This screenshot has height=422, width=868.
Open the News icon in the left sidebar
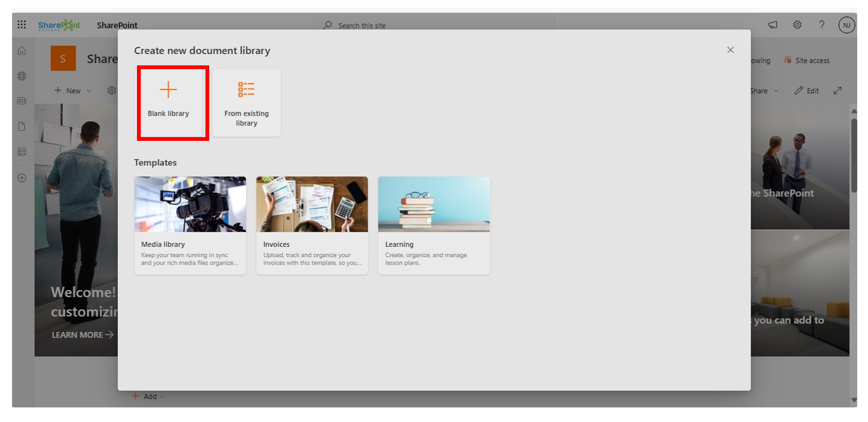coord(22,100)
